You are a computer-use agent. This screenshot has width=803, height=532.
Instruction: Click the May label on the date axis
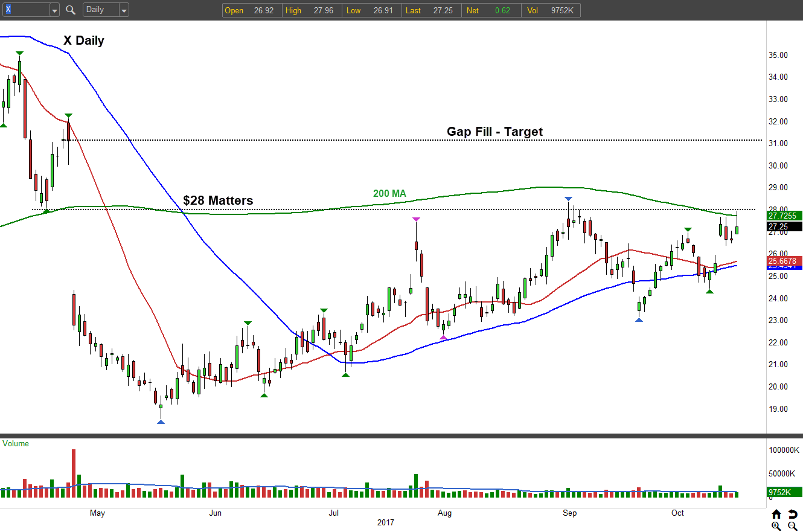coord(97,513)
